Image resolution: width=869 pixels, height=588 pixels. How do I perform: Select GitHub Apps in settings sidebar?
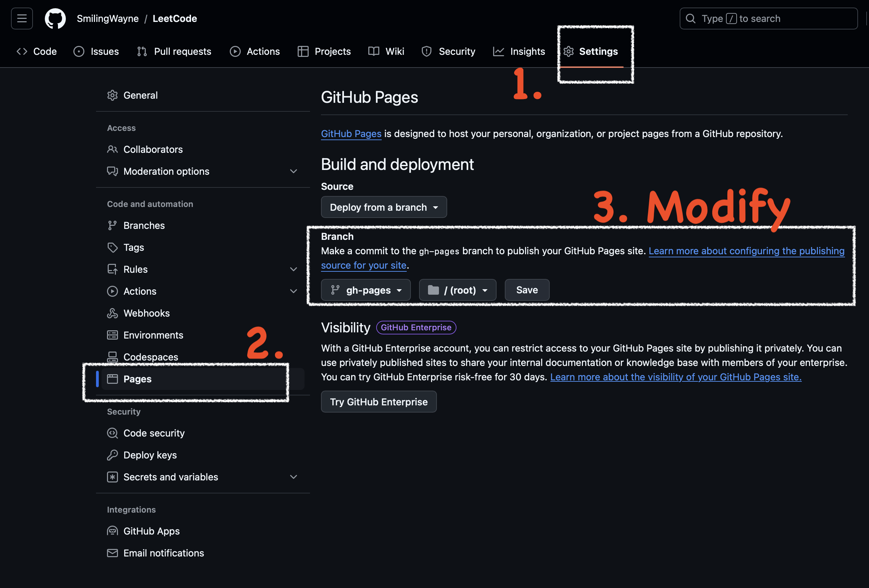(203, 531)
